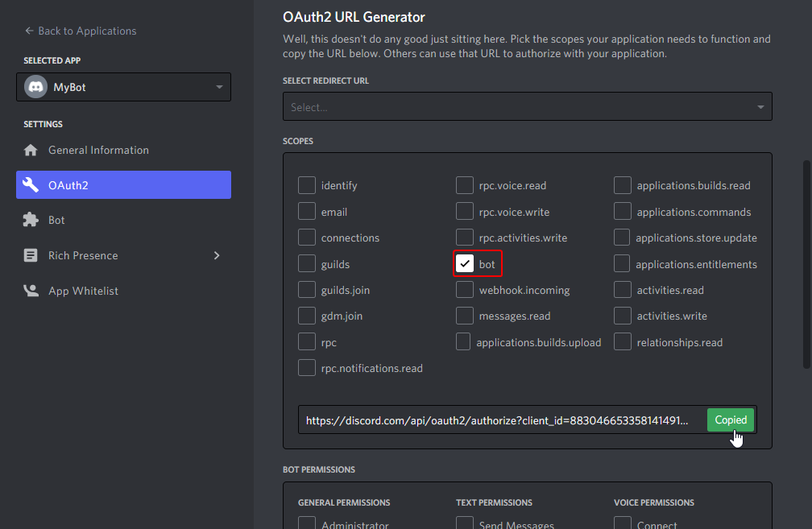The image size is (812, 529).
Task: Click the SCOPES section label
Action: coord(298,141)
